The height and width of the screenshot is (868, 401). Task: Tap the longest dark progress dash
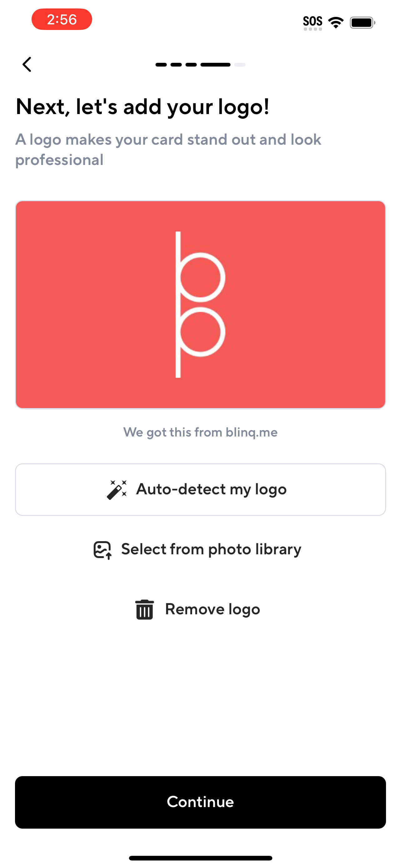coord(215,64)
